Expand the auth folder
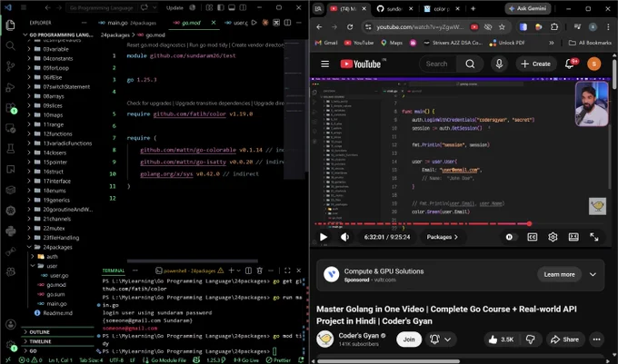This screenshot has height=364, width=618. pyautogui.click(x=52, y=257)
